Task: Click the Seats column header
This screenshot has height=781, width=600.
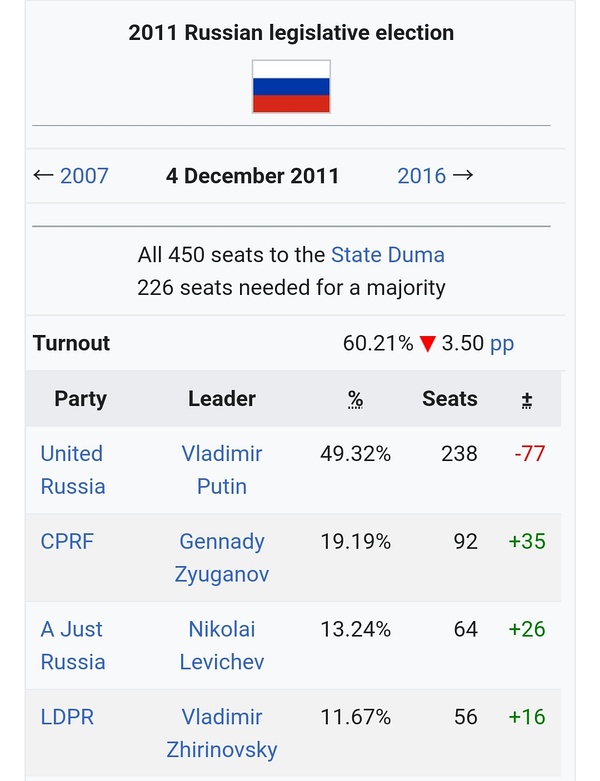Action: [450, 399]
